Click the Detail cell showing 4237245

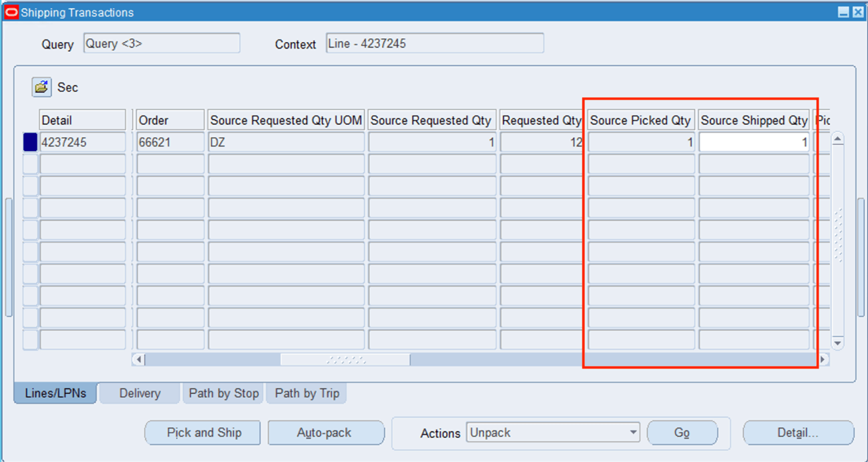[82, 142]
